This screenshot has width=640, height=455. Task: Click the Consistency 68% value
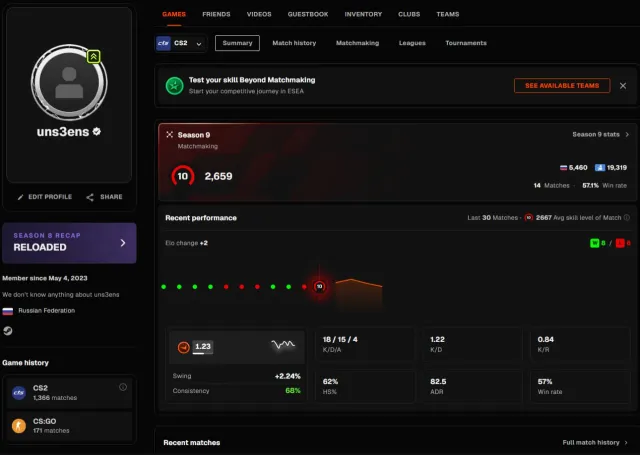pos(293,391)
